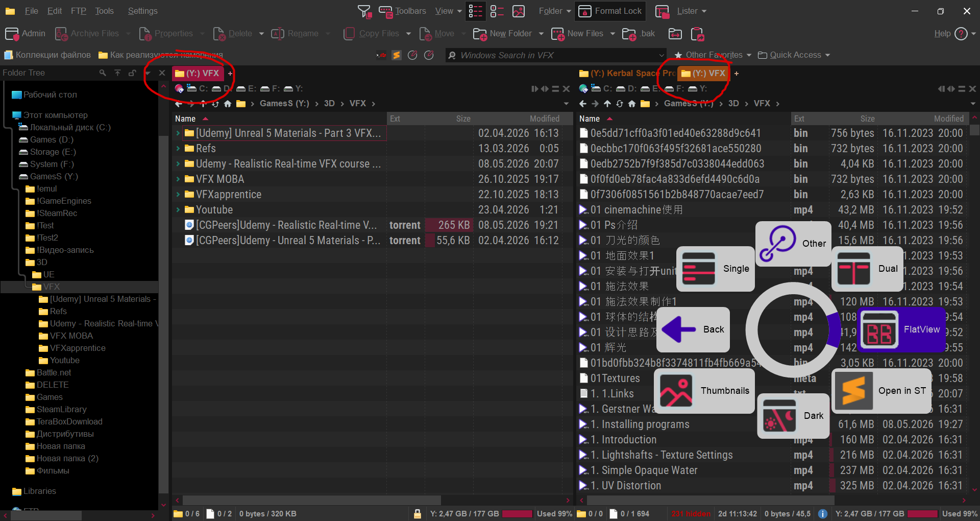Click the left pane disk usage bar
980x521 pixels.
518,514
